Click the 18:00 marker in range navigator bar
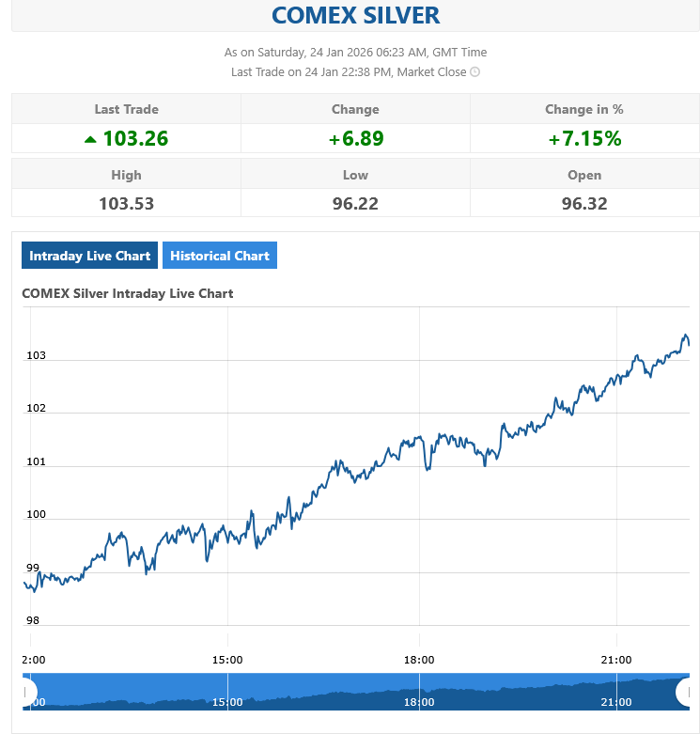700x734 pixels. click(x=419, y=701)
